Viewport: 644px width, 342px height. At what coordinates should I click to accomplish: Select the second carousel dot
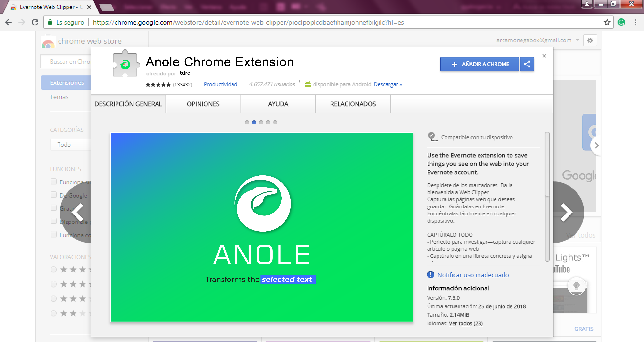click(254, 122)
